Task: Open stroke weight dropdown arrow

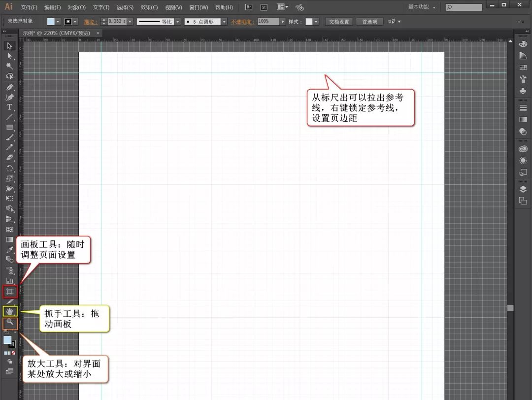Action: [x=130, y=22]
